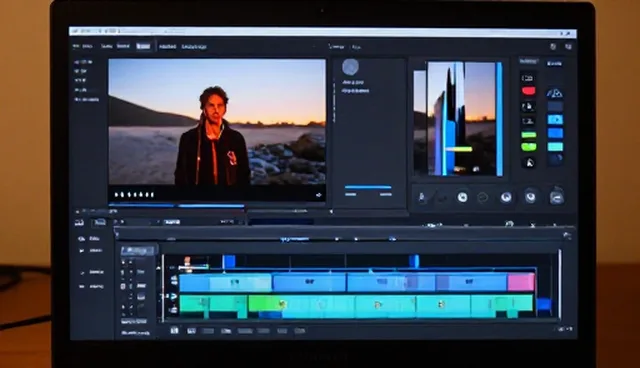
Task: Click the blue ruler marker toward the timeline's right
Action: click(414, 261)
